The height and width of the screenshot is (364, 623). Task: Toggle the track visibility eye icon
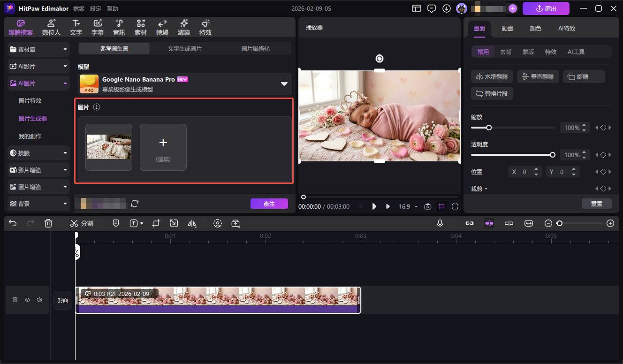coord(28,300)
